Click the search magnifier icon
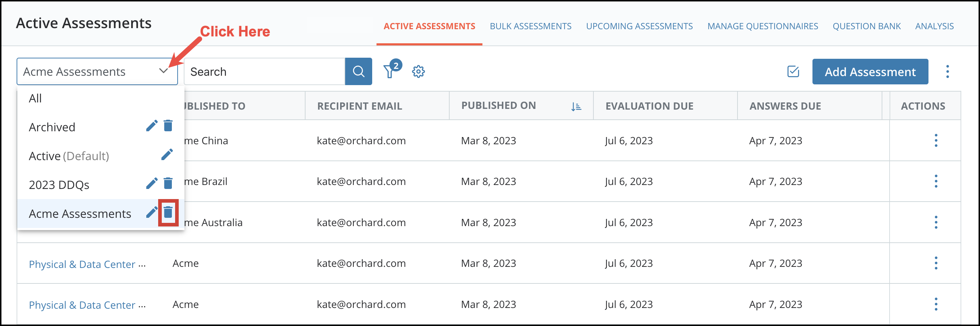 pyautogui.click(x=358, y=71)
